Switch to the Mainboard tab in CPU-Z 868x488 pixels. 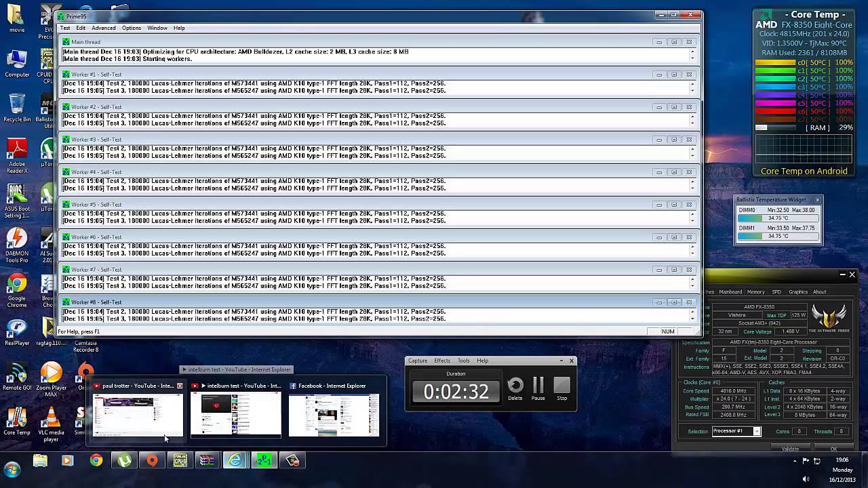coord(730,292)
